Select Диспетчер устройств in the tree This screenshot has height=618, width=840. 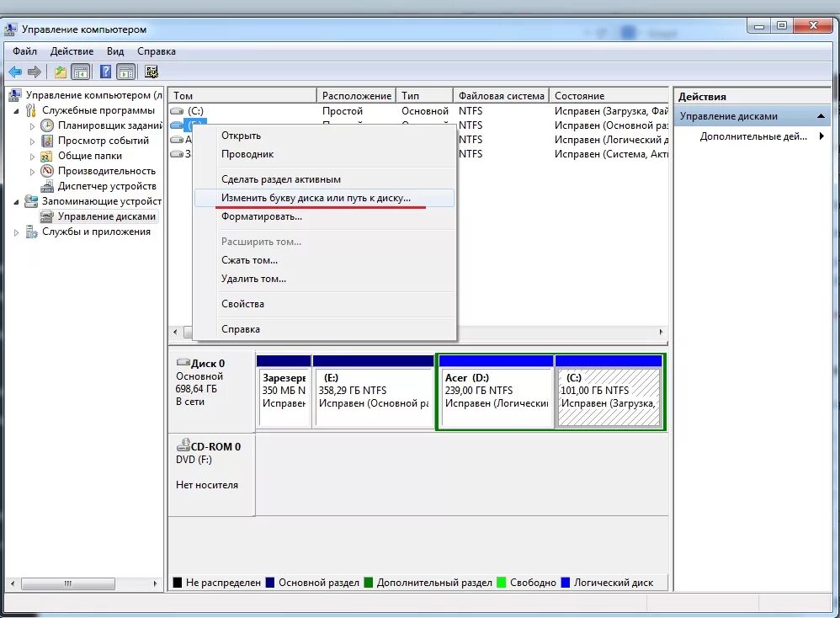click(x=107, y=186)
